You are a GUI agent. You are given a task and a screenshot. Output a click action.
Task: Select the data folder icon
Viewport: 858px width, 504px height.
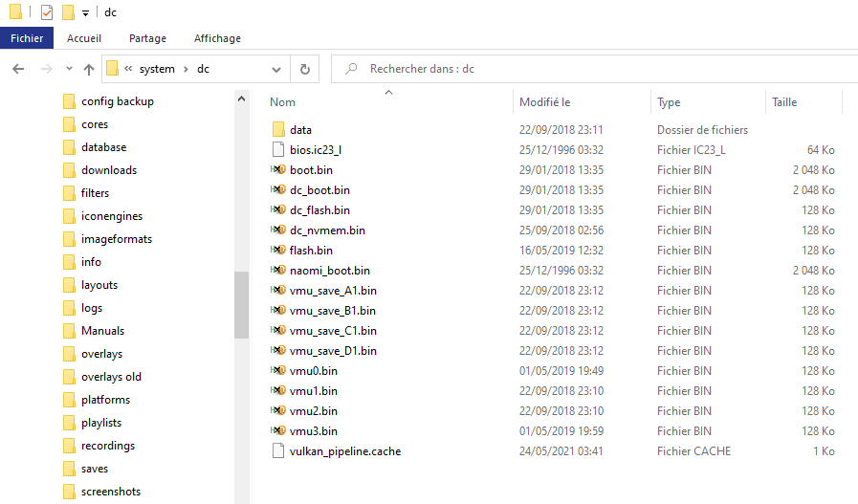coord(278,130)
